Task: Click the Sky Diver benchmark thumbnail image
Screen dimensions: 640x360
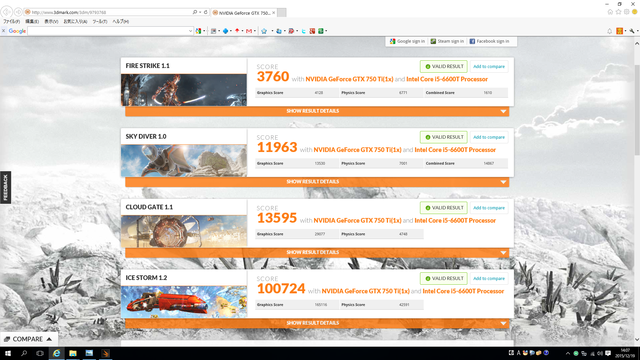Action: coord(184,160)
